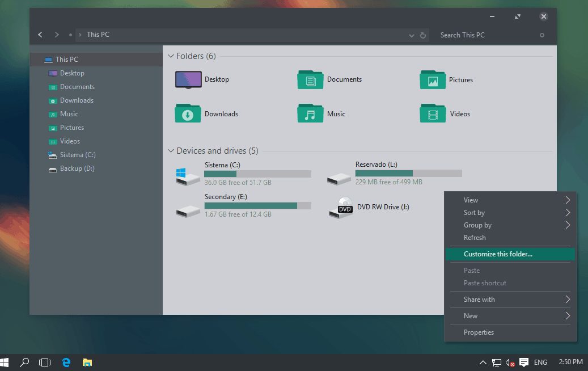Open the 2:50 PM clock
The image size is (588, 371).
pyautogui.click(x=571, y=362)
